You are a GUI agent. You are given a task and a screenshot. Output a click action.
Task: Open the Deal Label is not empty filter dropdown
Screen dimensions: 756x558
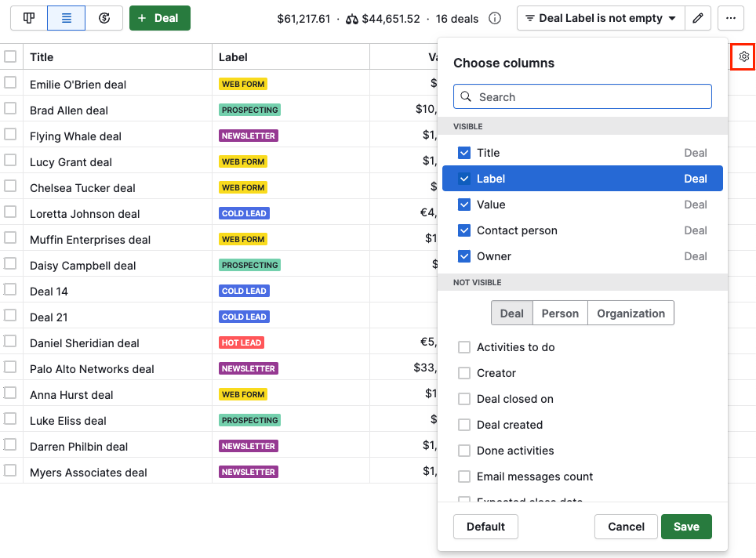click(x=600, y=17)
